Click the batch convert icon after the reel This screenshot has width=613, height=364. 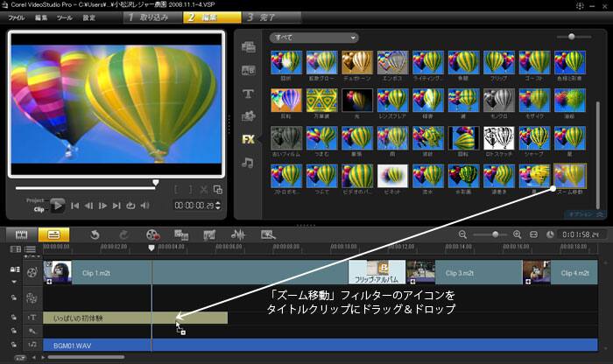(x=181, y=234)
